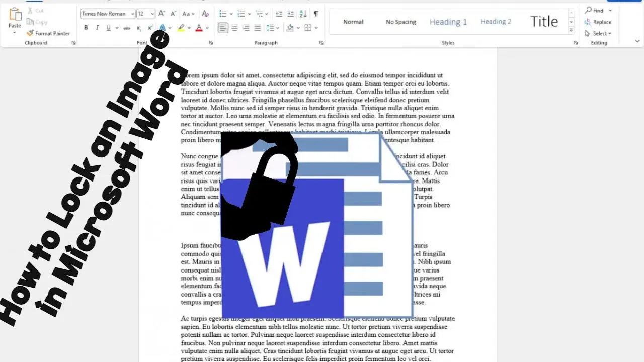Collapse the ribbon chevron
644x362 pixels.
click(637, 41)
